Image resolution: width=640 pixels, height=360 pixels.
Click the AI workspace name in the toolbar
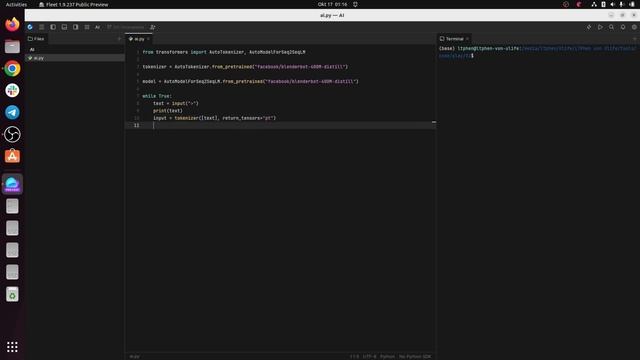[x=98, y=27]
